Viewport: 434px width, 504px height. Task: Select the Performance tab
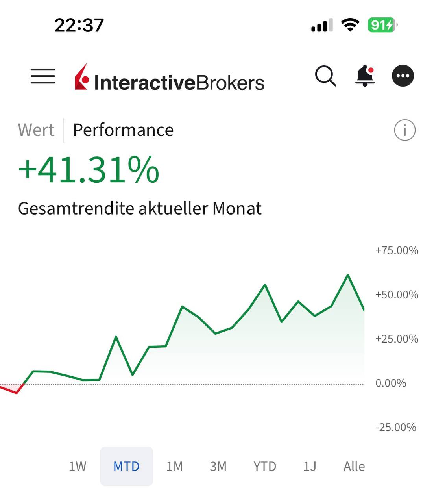point(123,130)
